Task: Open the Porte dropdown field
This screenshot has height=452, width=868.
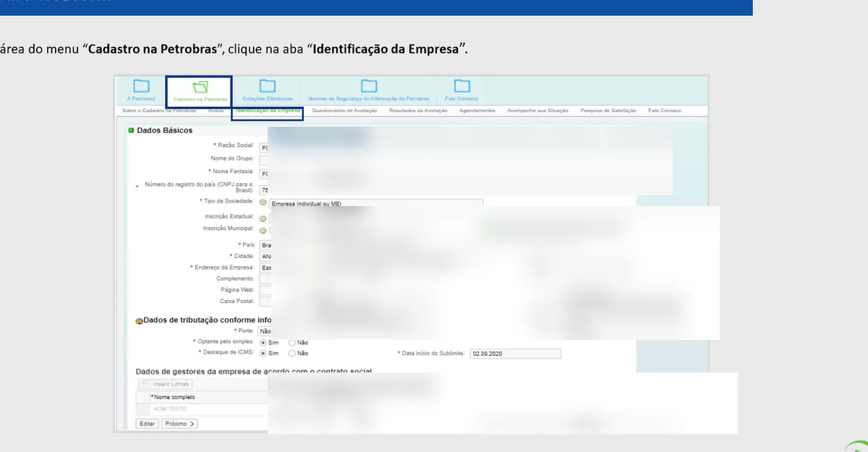Action: point(265,331)
